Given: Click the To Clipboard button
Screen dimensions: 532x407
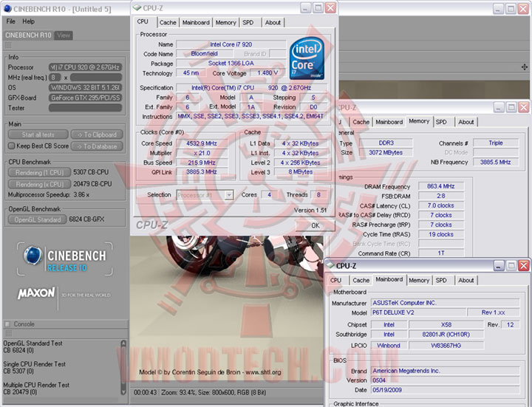Looking at the screenshot, I should pyautogui.click(x=97, y=134).
